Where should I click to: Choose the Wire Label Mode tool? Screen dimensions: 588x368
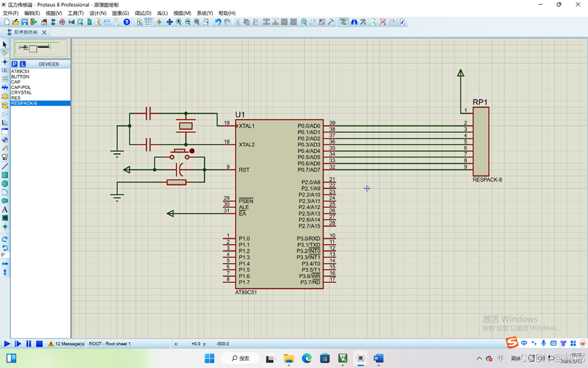click(x=5, y=70)
